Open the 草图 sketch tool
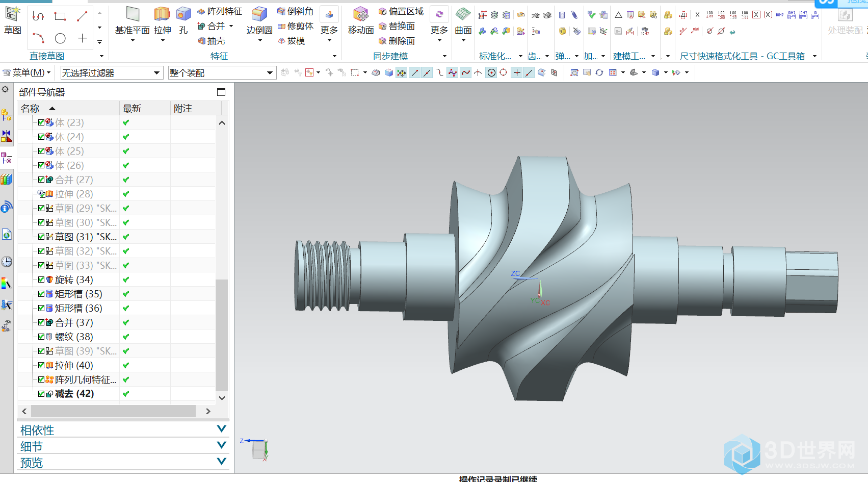868x482 pixels. [x=13, y=21]
